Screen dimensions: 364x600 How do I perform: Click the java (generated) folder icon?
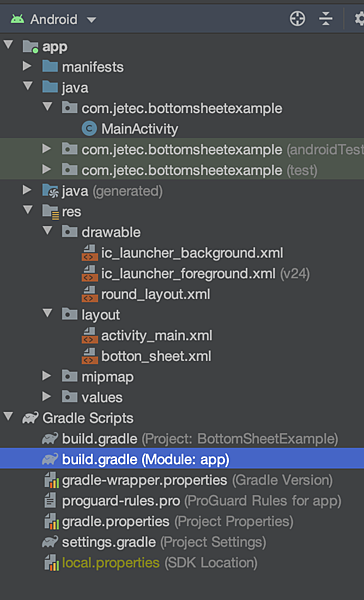click(x=50, y=191)
